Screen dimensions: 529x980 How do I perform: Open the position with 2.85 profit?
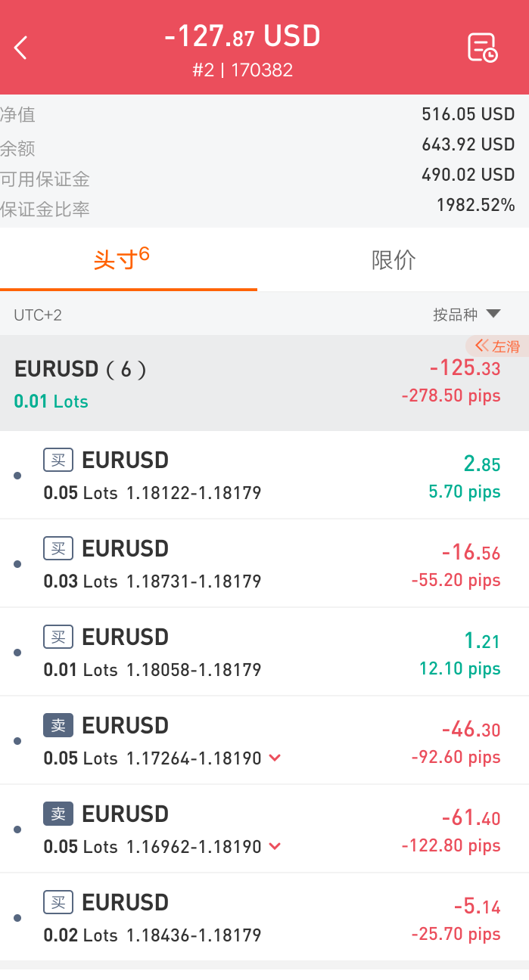pyautogui.click(x=264, y=475)
